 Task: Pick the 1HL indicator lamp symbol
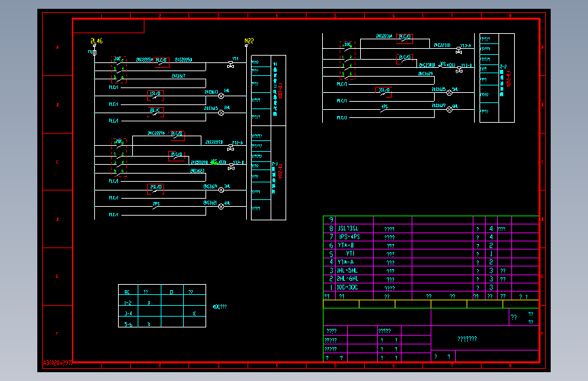click(221, 96)
